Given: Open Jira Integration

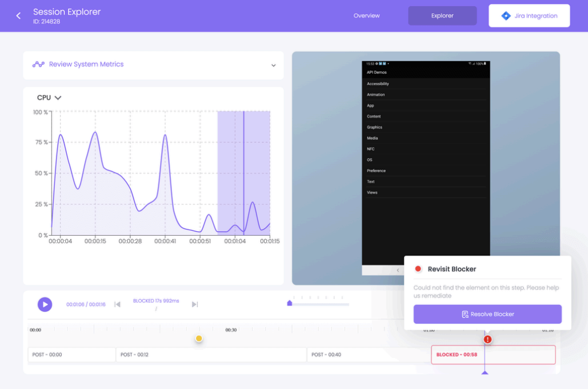Looking at the screenshot, I should 529,16.
